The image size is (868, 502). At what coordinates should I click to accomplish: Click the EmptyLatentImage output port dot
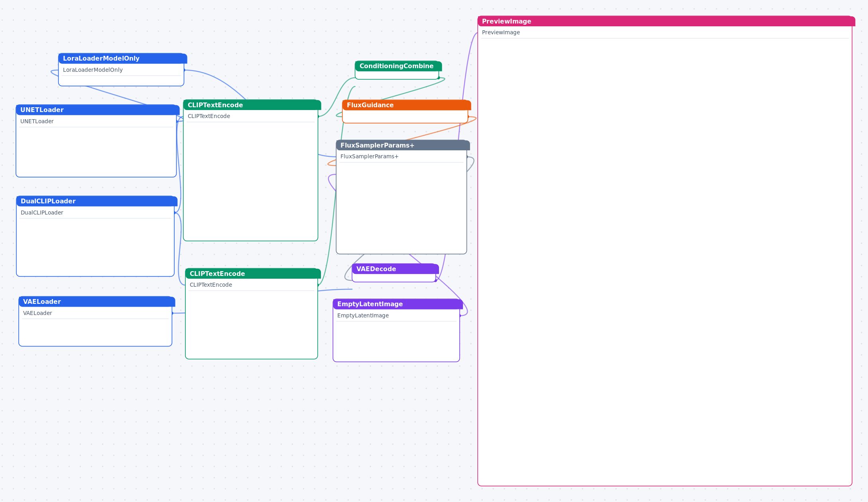point(460,316)
